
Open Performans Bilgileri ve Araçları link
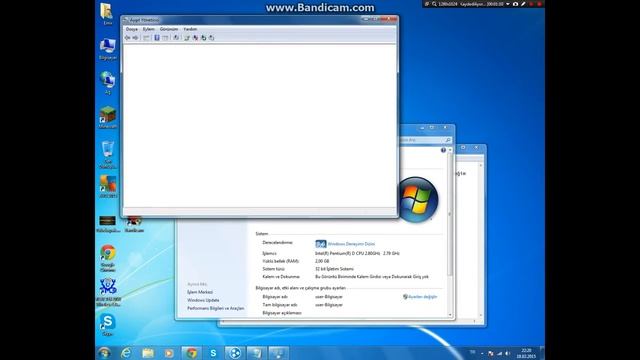[x=216, y=309]
